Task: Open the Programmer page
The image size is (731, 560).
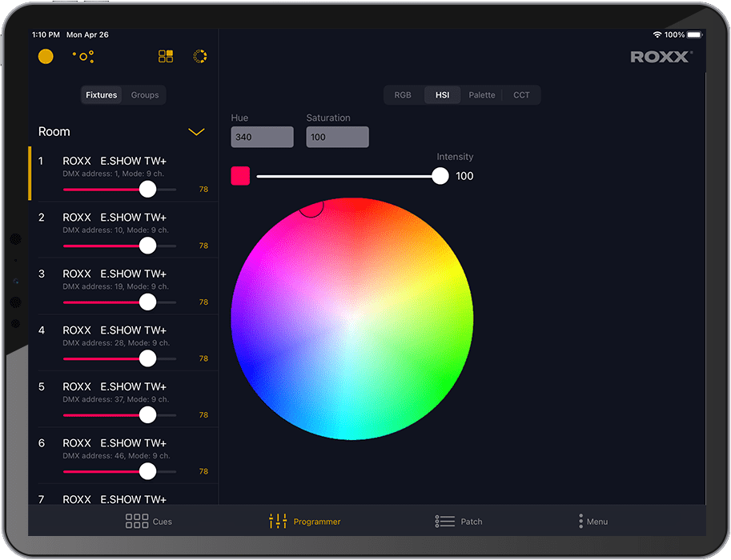Action: pos(305,522)
